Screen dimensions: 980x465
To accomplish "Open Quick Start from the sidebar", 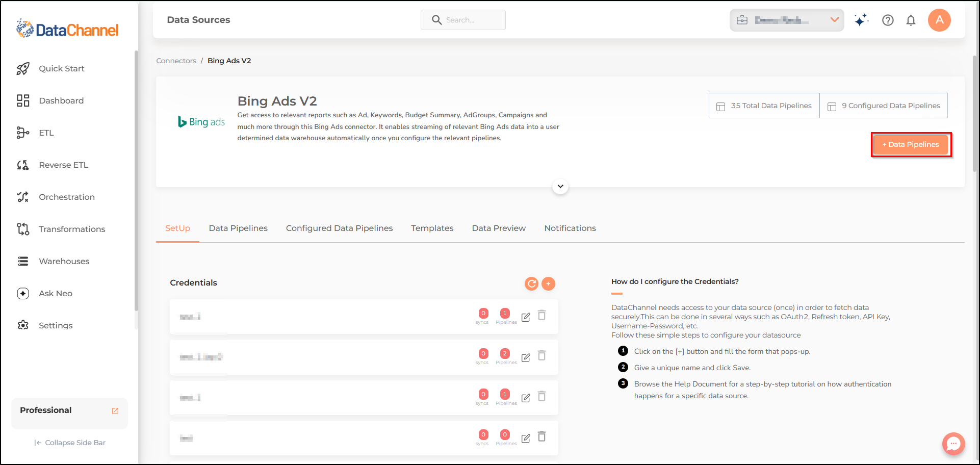I will [50, 69].
